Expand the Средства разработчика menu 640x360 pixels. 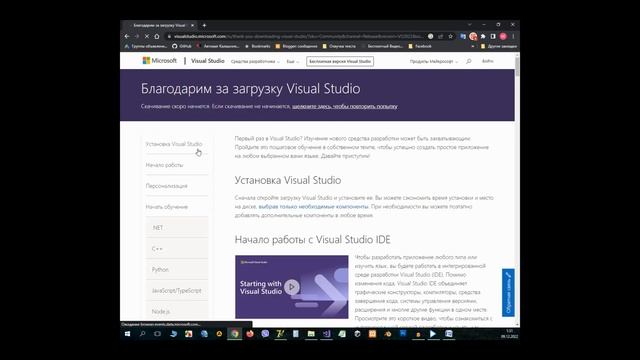pos(255,61)
